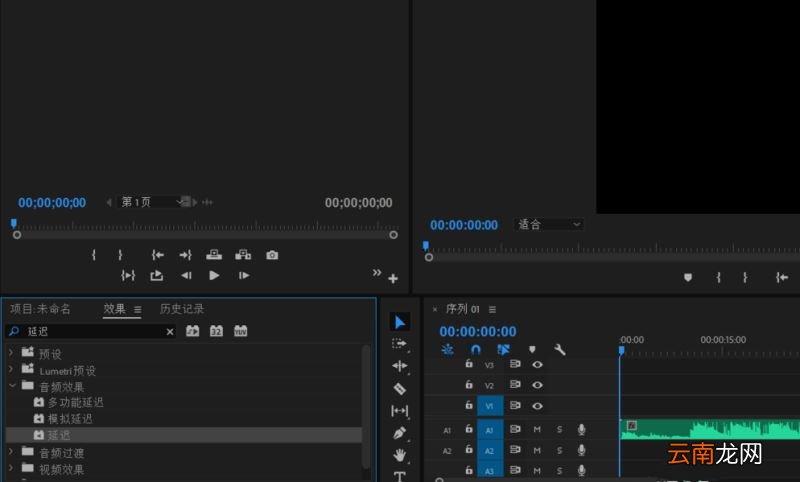This screenshot has height=482, width=800.
Task: Toggle V1 track output eye
Action: pyautogui.click(x=537, y=406)
